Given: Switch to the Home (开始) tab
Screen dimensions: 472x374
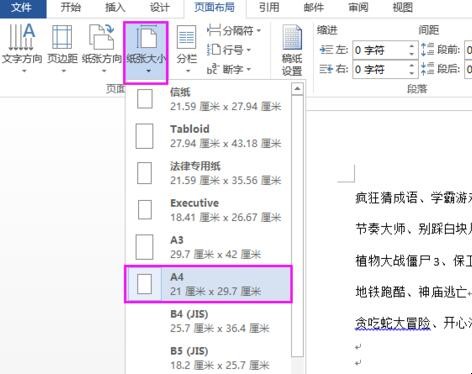Looking at the screenshot, I should 70,8.
